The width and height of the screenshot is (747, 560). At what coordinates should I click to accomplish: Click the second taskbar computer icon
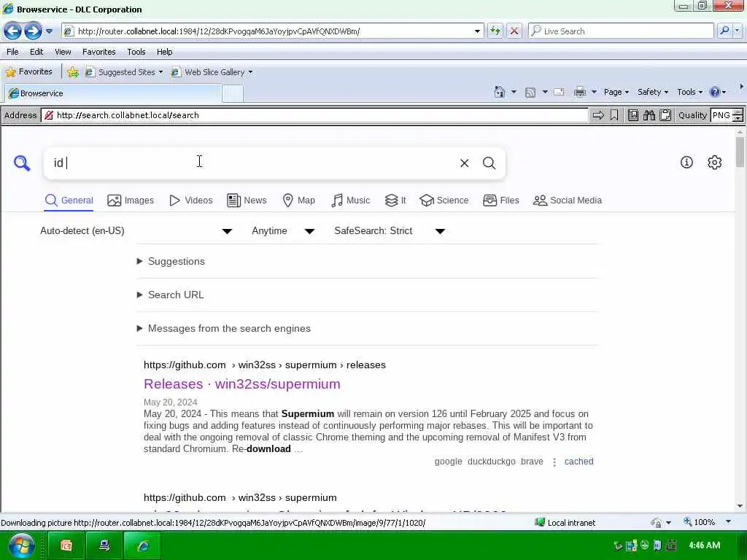[x=104, y=545]
